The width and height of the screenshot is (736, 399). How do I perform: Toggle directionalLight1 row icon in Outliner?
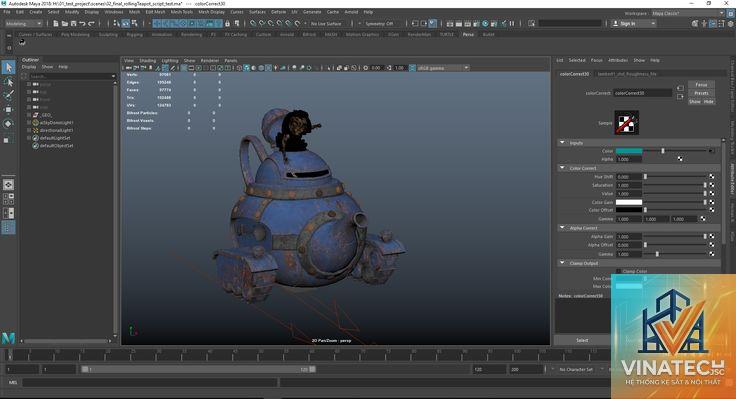point(35,130)
